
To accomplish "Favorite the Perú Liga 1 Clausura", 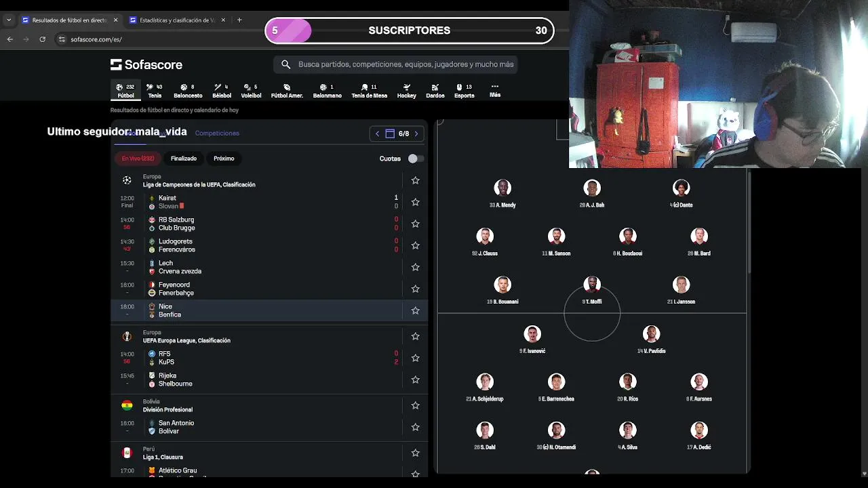I will pos(416,453).
